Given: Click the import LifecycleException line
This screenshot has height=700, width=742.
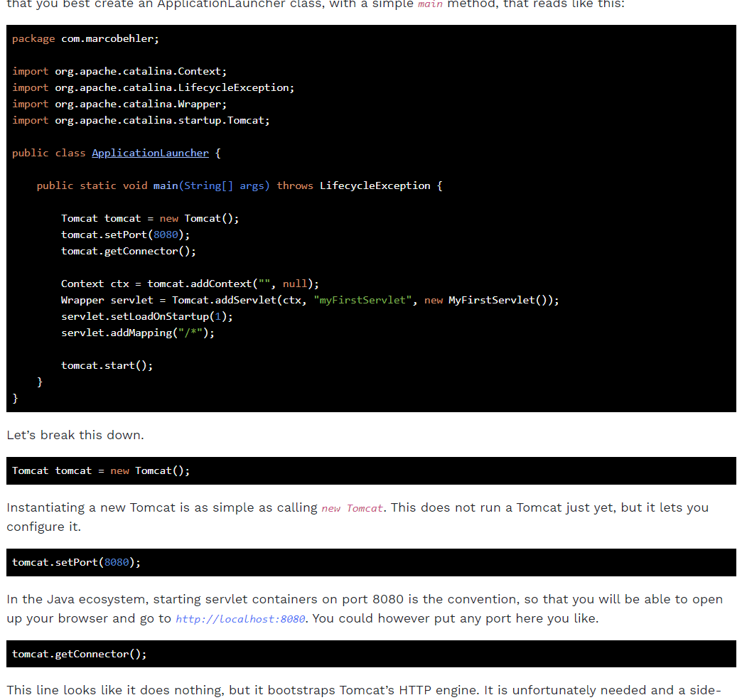Looking at the screenshot, I should click(153, 87).
